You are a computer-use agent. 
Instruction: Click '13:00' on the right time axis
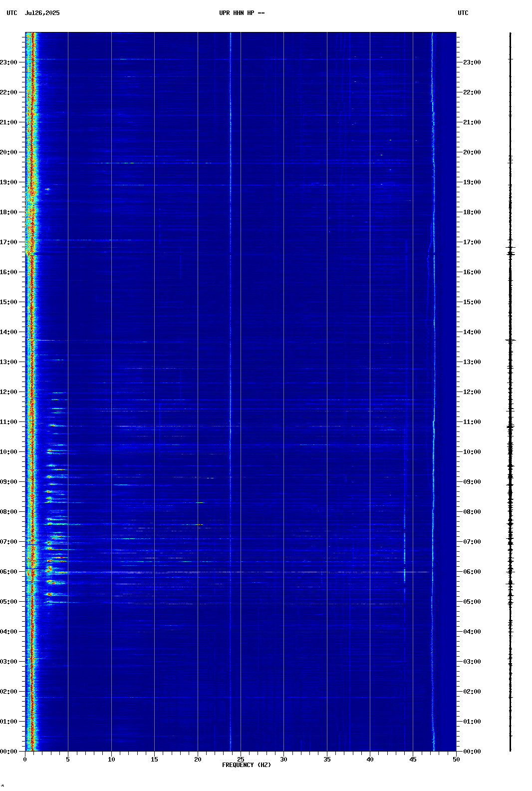point(472,362)
